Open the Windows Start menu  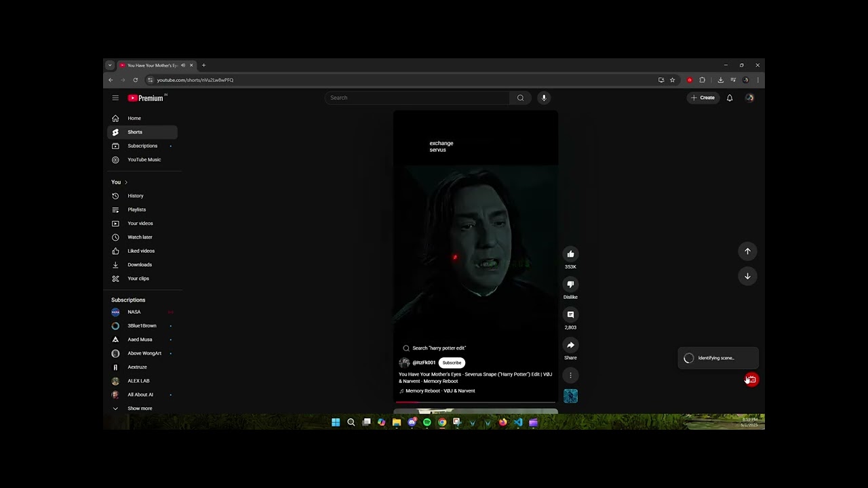point(336,422)
